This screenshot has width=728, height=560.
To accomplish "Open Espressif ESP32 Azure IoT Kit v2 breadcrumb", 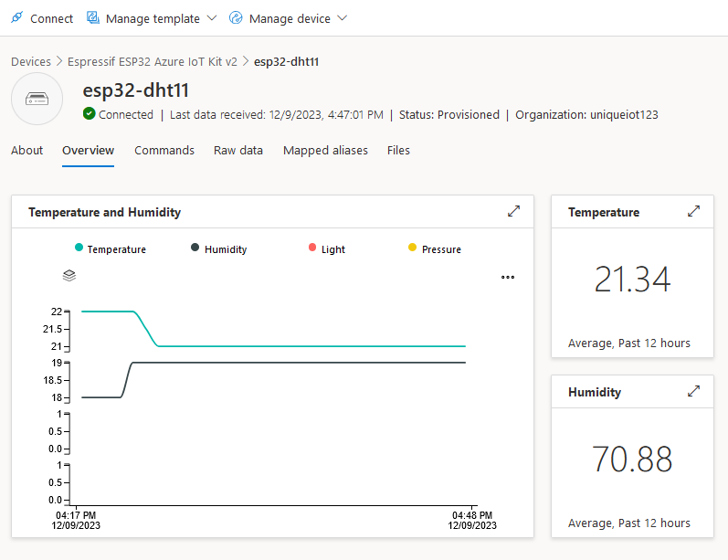I will point(153,61).
